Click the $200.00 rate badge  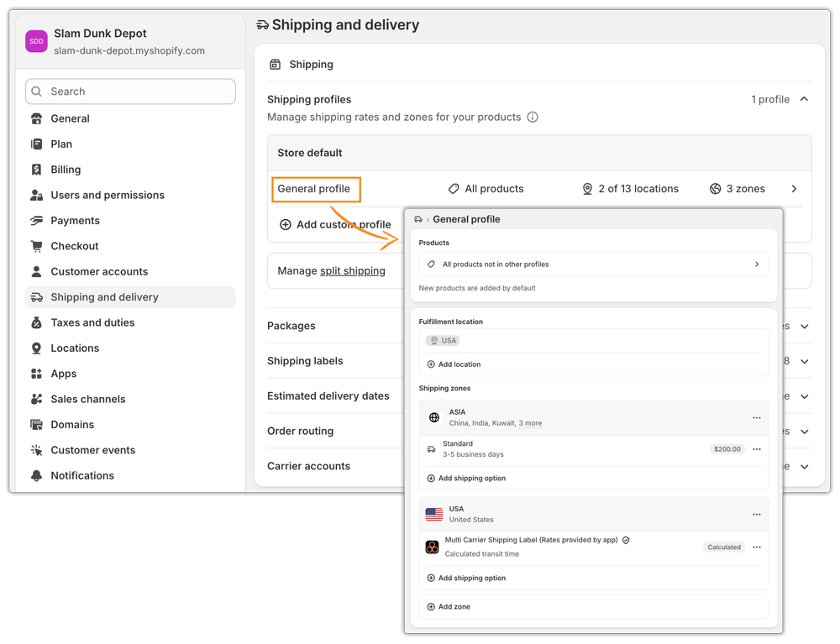[x=727, y=450]
